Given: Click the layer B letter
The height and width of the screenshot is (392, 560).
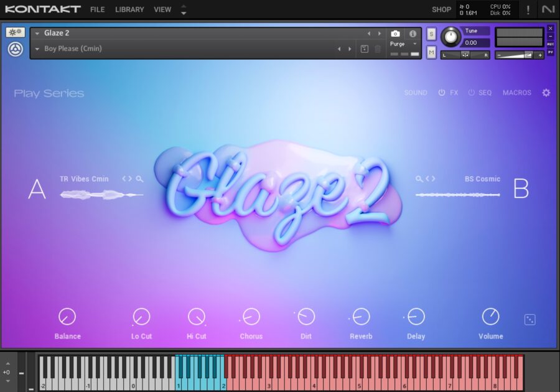Looking at the screenshot, I should [521, 189].
